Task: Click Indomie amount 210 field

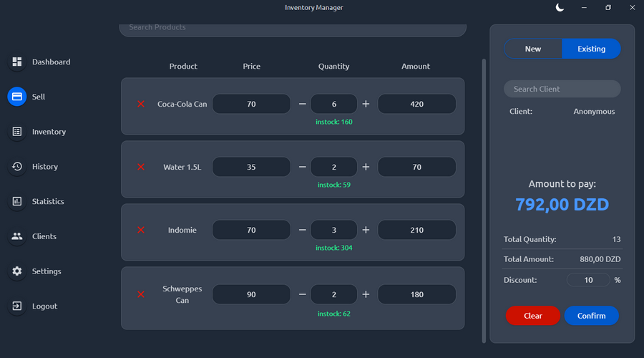Action: pyautogui.click(x=417, y=230)
